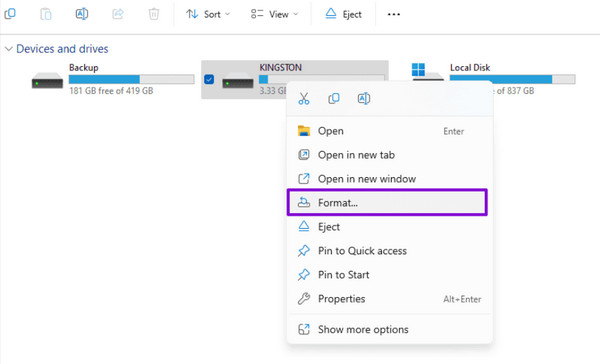Select the KINGSTON drive icon

point(238,80)
